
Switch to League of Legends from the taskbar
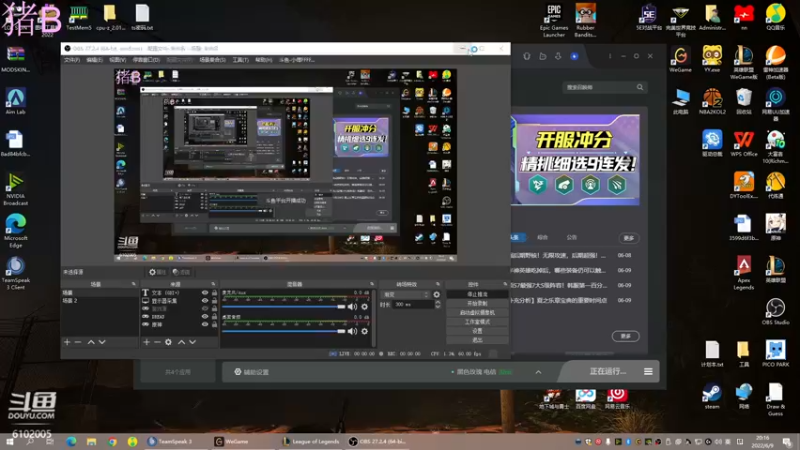point(311,441)
